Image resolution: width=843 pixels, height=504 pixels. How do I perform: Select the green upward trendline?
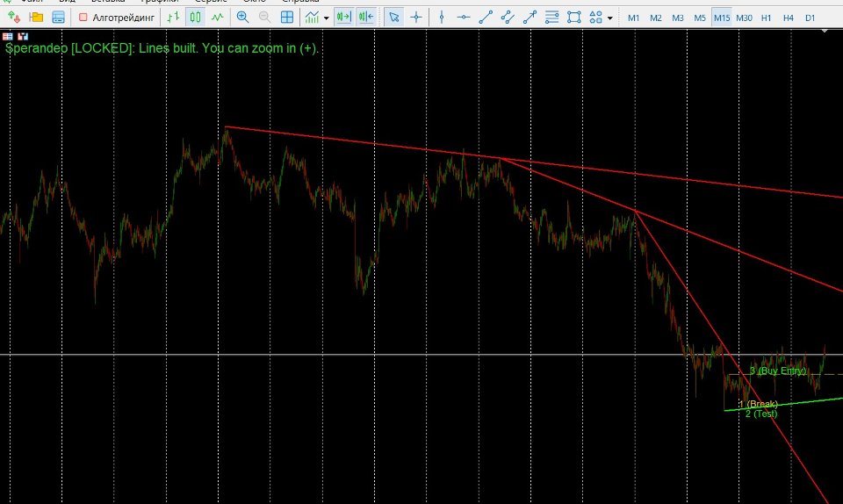point(784,404)
